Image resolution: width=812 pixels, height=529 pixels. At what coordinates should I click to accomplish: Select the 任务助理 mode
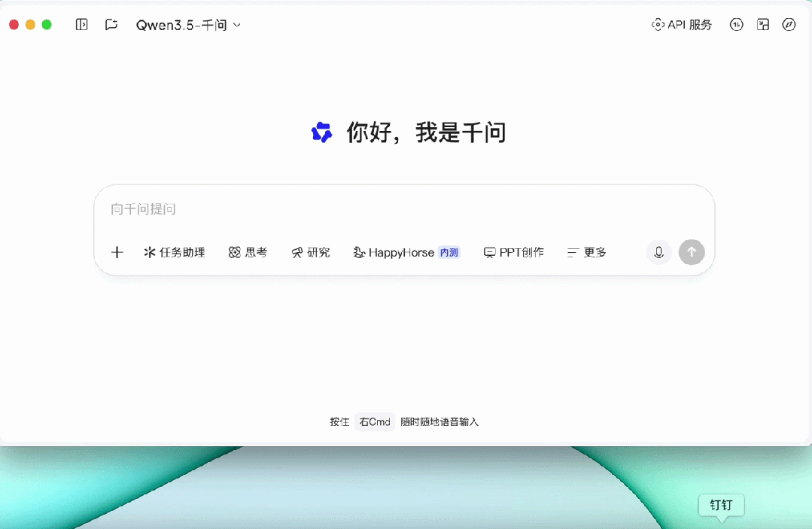tap(175, 252)
